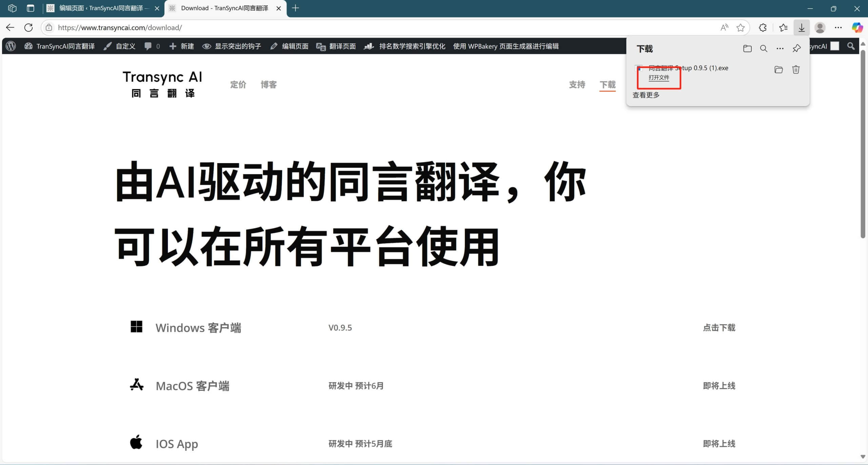Screen dimensions: 868x465
Task: Click 自定义 in the admin bar
Action: (120, 46)
